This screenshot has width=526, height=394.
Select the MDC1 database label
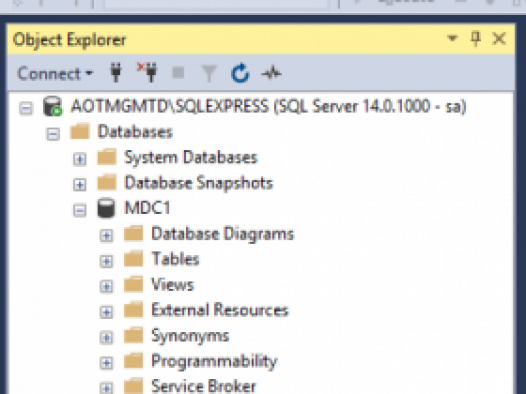point(147,208)
